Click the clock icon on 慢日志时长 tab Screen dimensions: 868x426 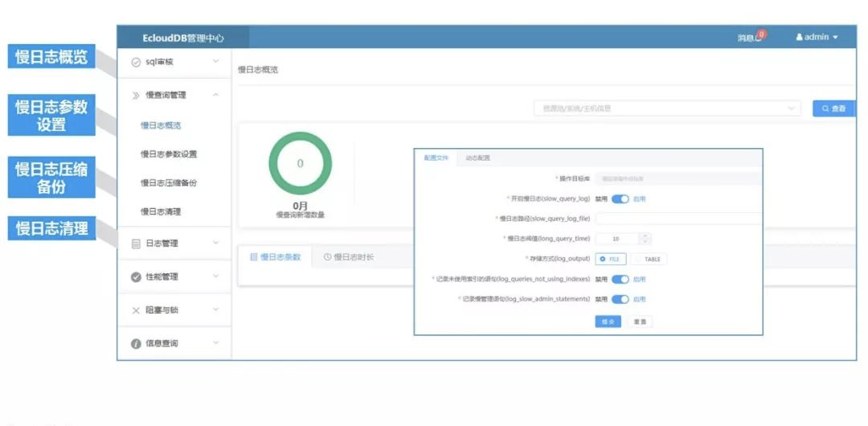click(x=327, y=257)
